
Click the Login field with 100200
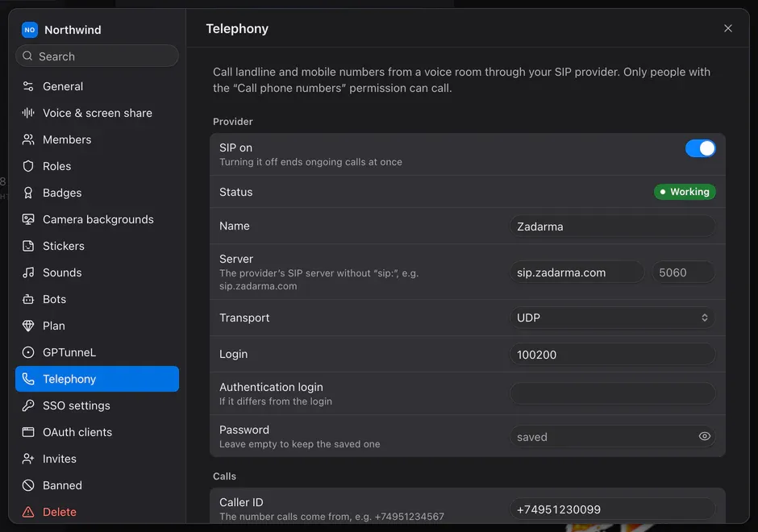(x=612, y=354)
